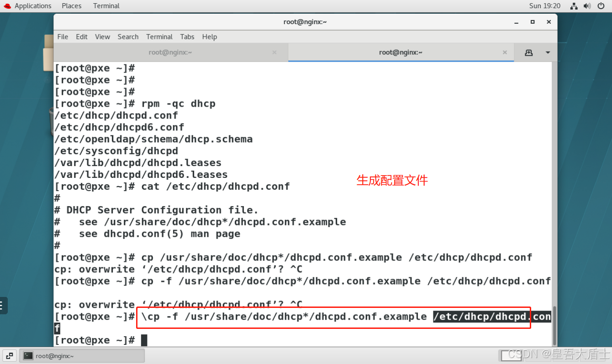Open the Edit menu
The image size is (612, 364).
(82, 37)
